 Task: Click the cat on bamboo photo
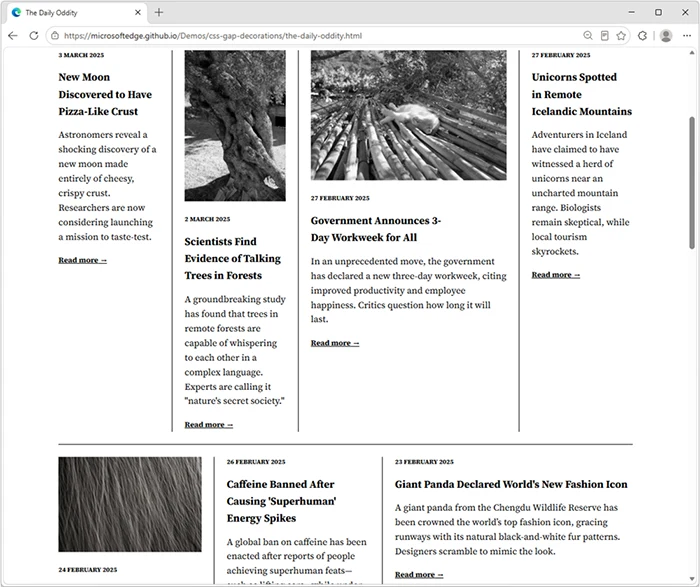point(408,115)
